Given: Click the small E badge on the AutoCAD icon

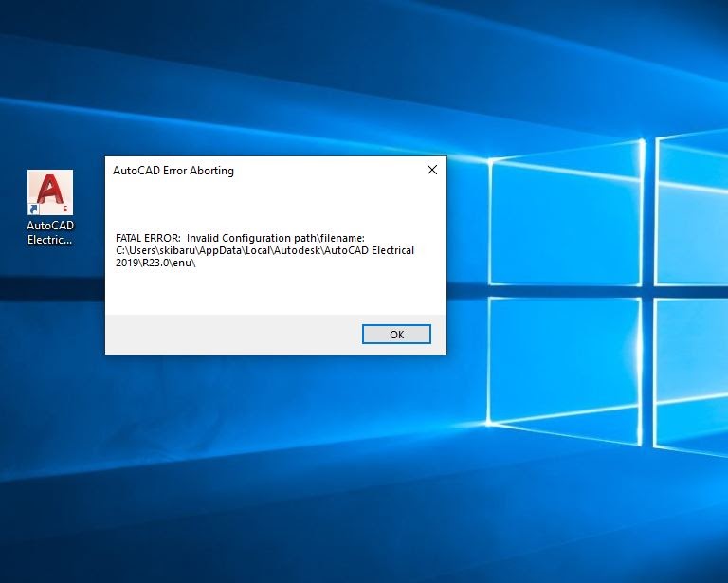Looking at the screenshot, I should [x=64, y=209].
